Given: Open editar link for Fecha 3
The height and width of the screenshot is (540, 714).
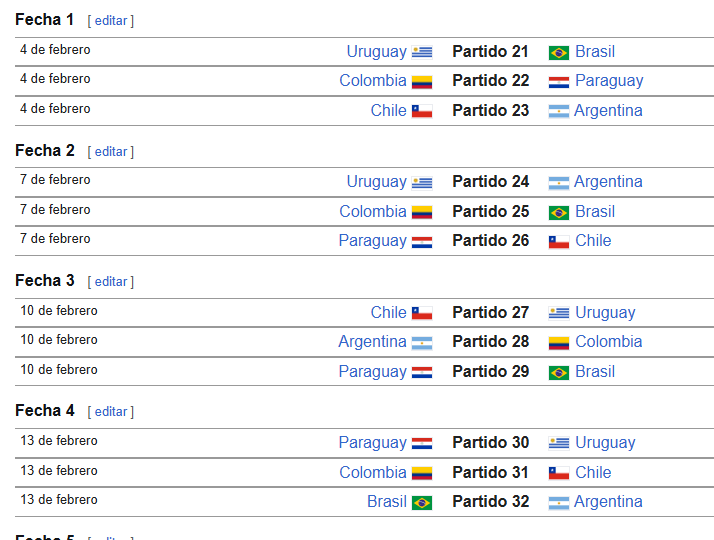Looking at the screenshot, I should [x=111, y=282].
